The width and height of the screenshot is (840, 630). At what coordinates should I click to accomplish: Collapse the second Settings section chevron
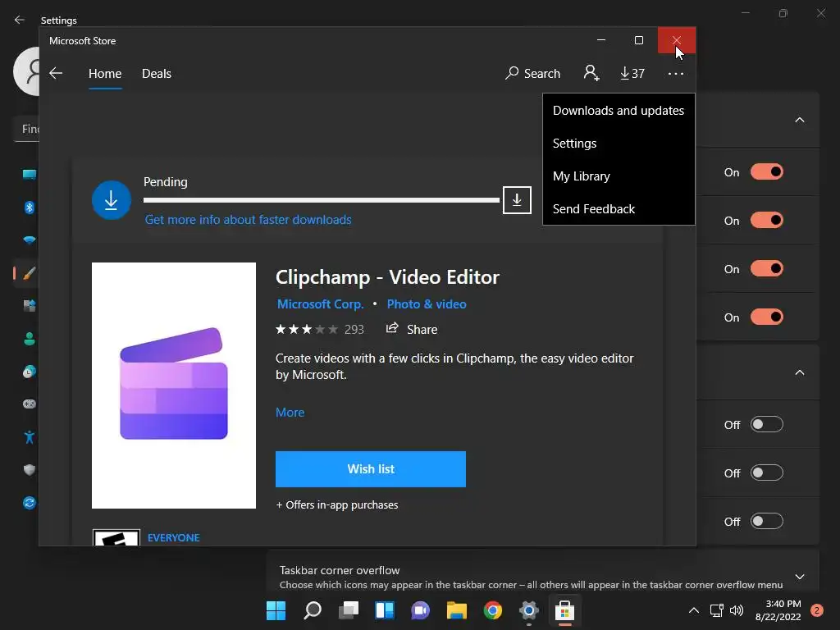(x=799, y=373)
